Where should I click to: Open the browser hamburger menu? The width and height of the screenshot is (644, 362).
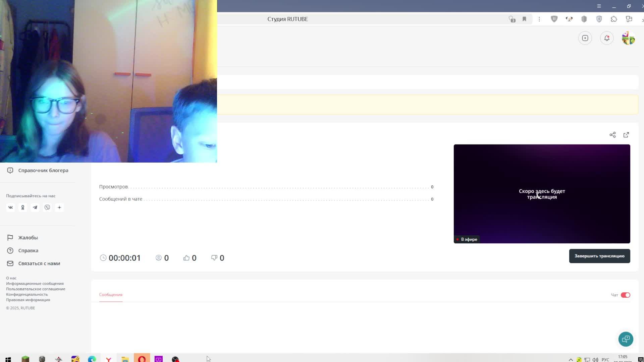click(599, 6)
